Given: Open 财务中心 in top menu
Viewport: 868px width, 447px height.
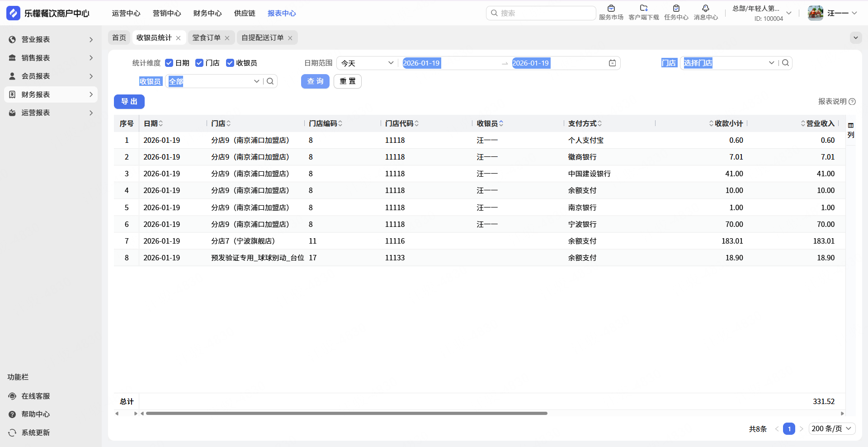Looking at the screenshot, I should (207, 13).
